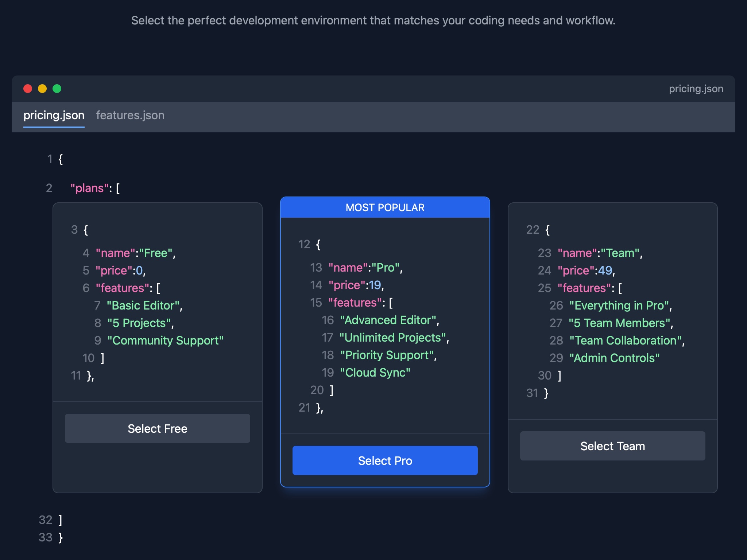747x560 pixels.
Task: Click the price value 49 in the Team plan
Action: (x=605, y=270)
